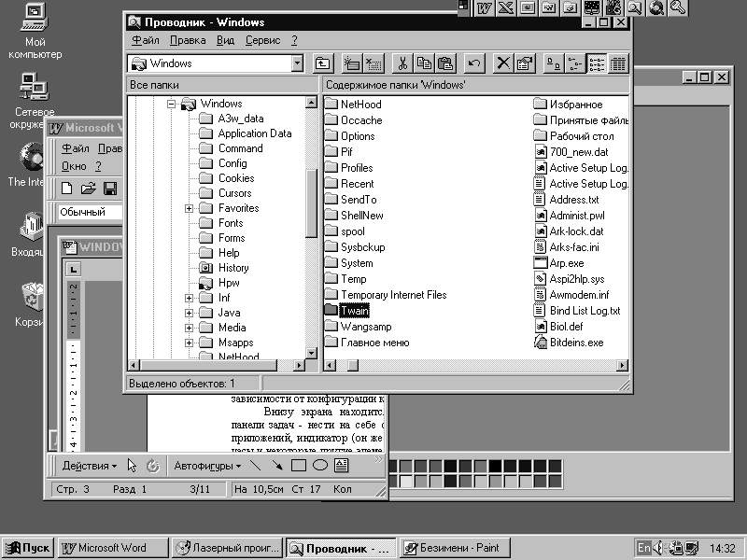Click Open folder icon in Word toolbar

[88, 189]
